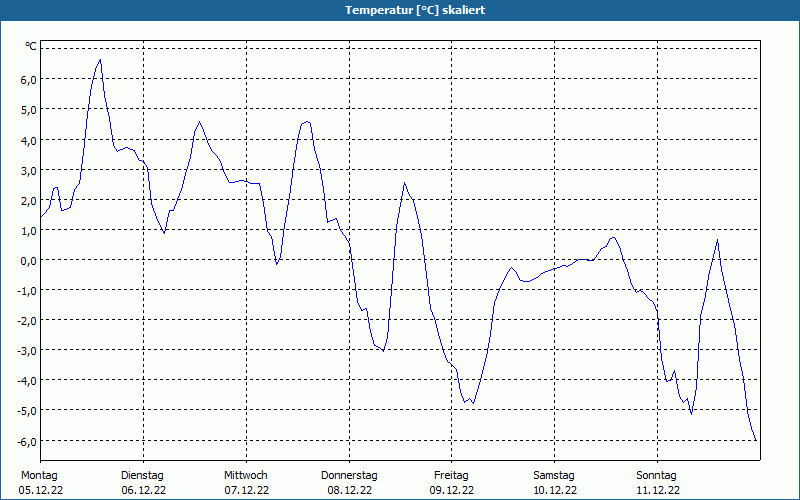
Task: Click the Dienstag day label
Action: 142,476
